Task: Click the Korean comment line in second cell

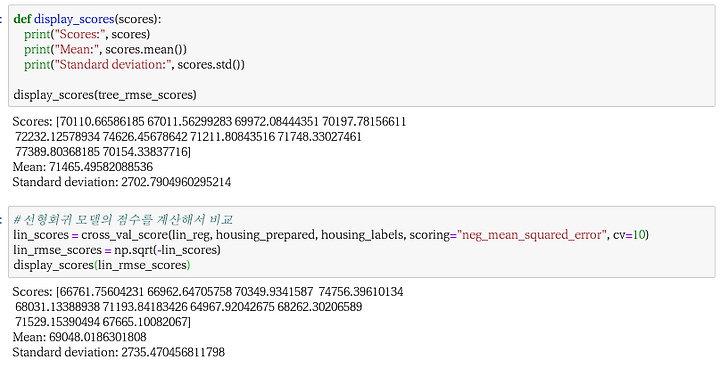Action: click(x=123, y=220)
